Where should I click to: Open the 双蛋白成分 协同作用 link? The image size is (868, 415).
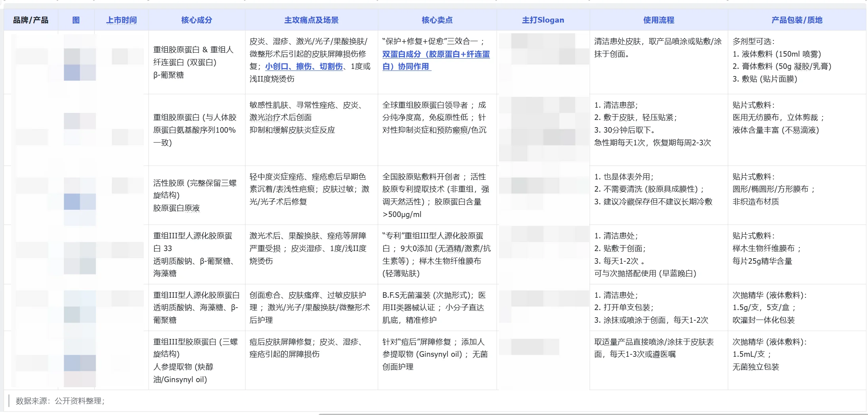[436, 60]
